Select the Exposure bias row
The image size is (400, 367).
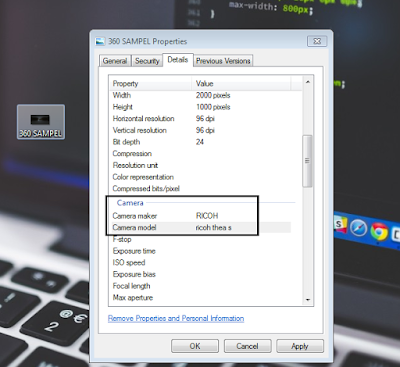point(200,274)
